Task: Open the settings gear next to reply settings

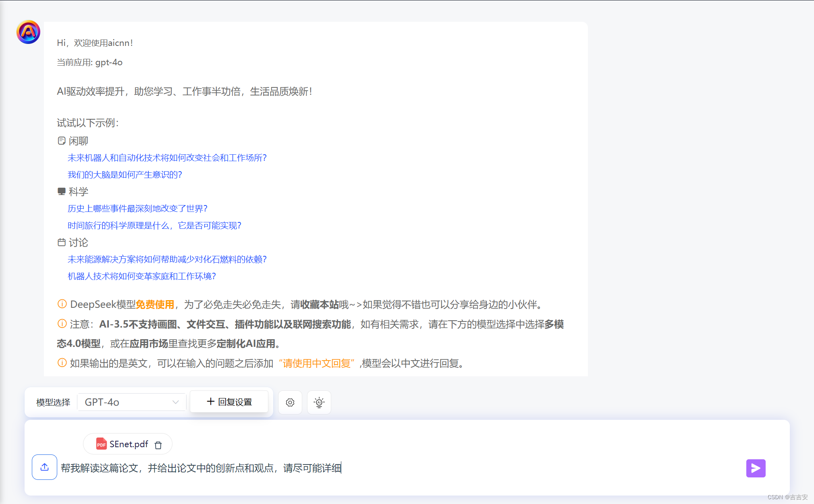Action: point(290,402)
